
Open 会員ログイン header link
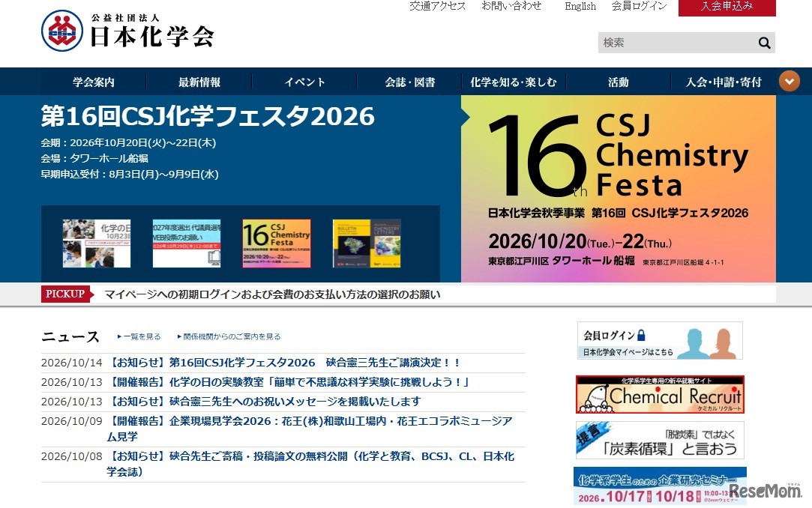639,6
